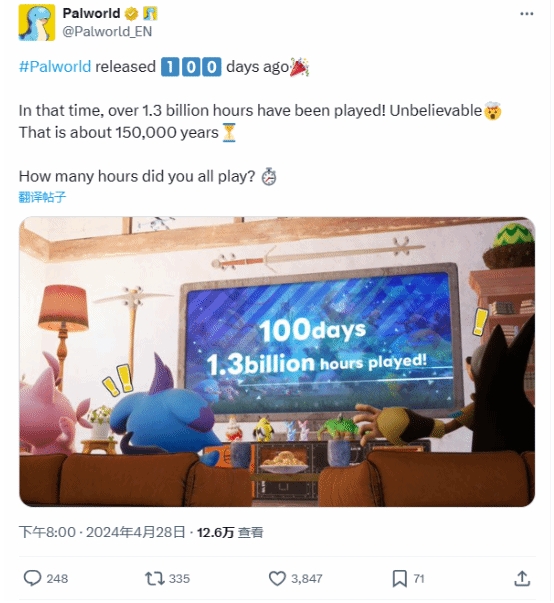Click the repost arrows icon
Viewport: 554px width, 603px height.
tap(155, 578)
